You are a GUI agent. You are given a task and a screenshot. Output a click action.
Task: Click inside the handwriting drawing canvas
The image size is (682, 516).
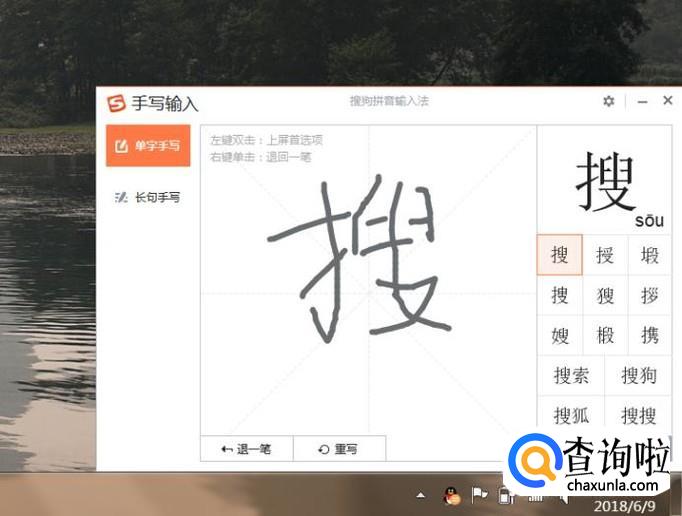point(368,280)
